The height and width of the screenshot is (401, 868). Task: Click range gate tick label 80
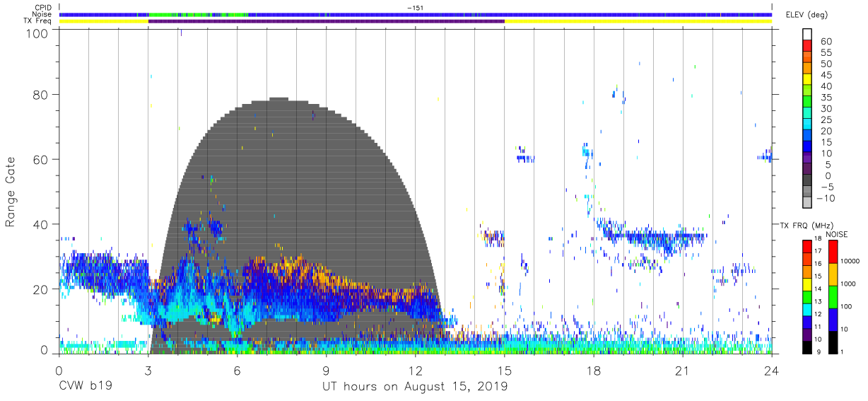(40, 94)
